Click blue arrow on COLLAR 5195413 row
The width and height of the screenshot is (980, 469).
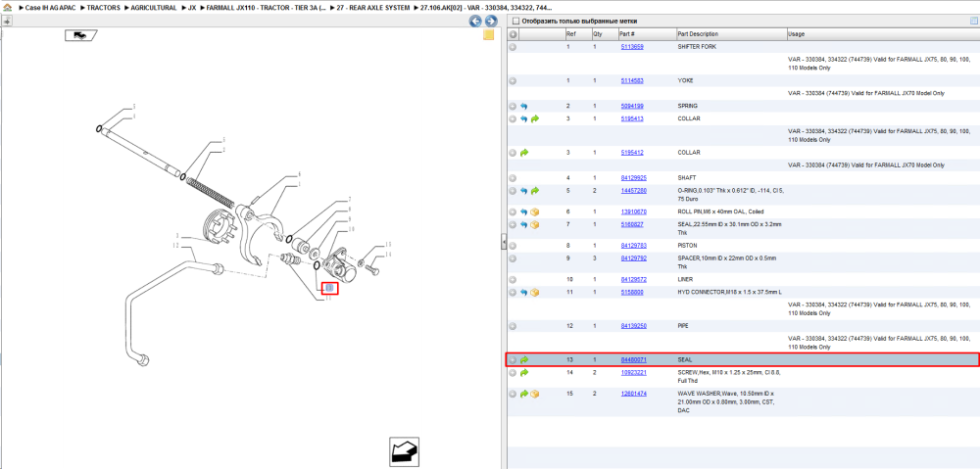tap(523, 118)
